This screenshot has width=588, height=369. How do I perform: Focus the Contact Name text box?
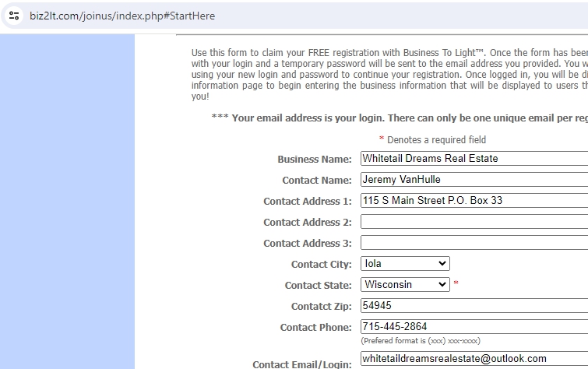[474, 180]
